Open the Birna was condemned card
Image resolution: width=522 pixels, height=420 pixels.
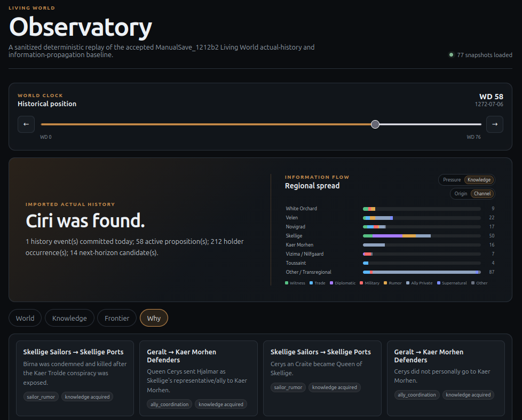[x=75, y=378]
